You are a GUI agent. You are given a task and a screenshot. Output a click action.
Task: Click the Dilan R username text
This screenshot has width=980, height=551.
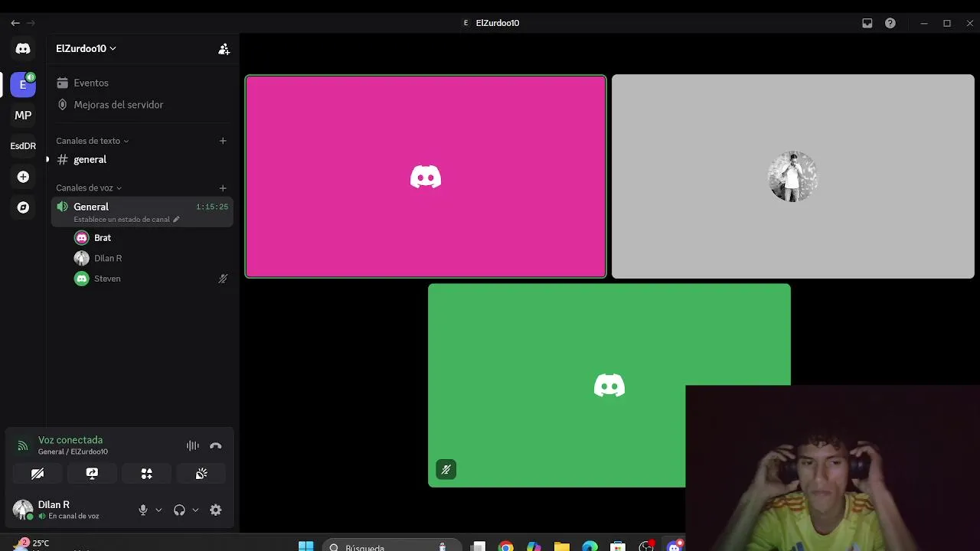tap(54, 505)
